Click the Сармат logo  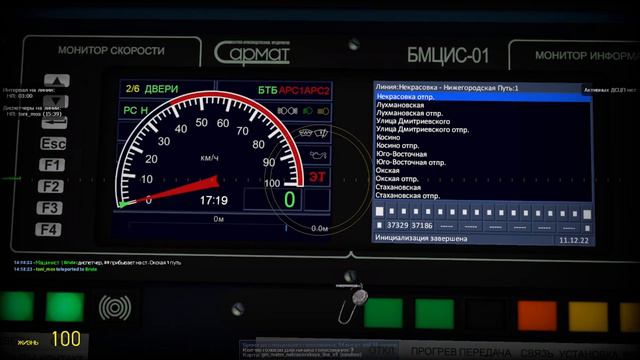point(252,53)
